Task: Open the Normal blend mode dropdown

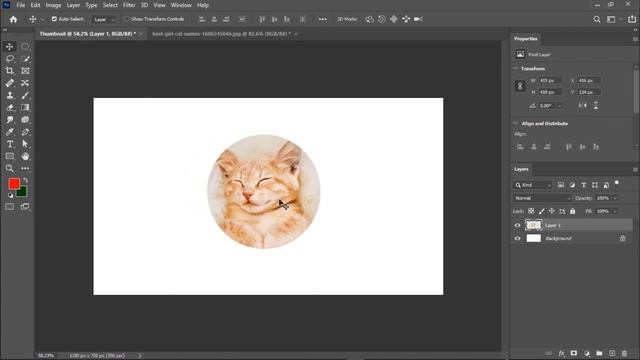Action: (x=542, y=198)
